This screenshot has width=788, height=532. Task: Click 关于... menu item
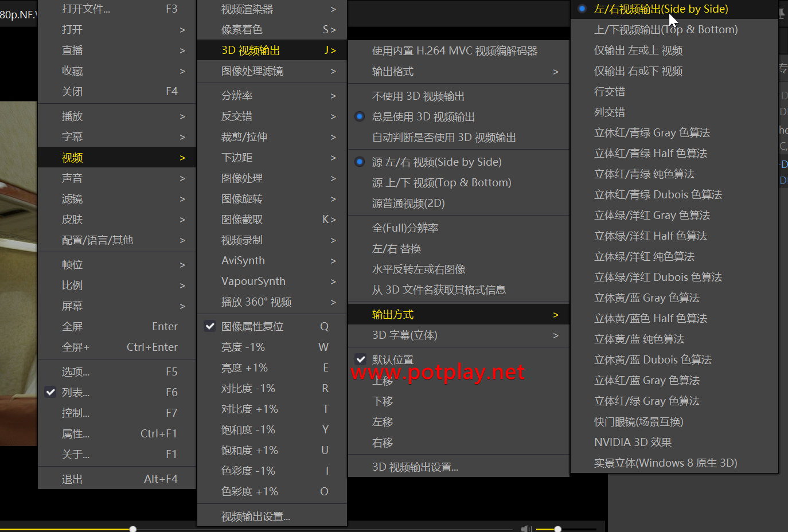(x=117, y=455)
